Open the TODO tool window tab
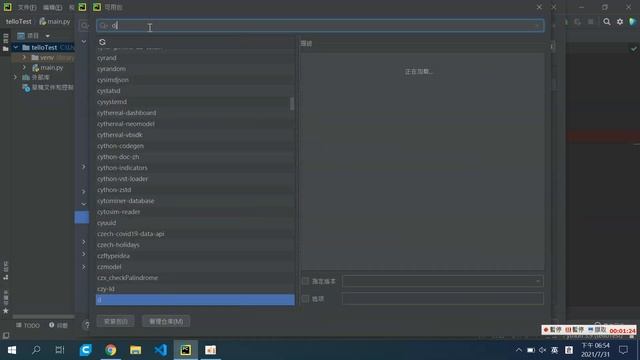The height and width of the screenshot is (360, 640). (x=28, y=325)
